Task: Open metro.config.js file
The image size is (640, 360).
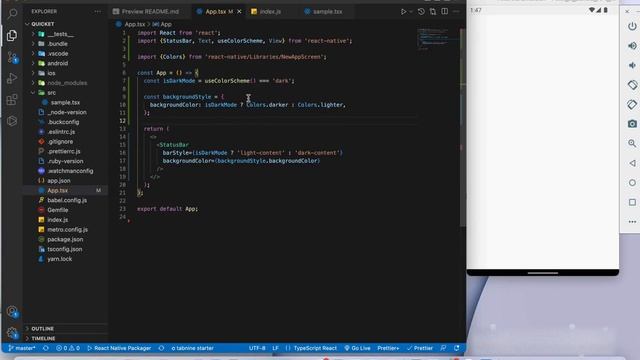Action: pos(67,229)
